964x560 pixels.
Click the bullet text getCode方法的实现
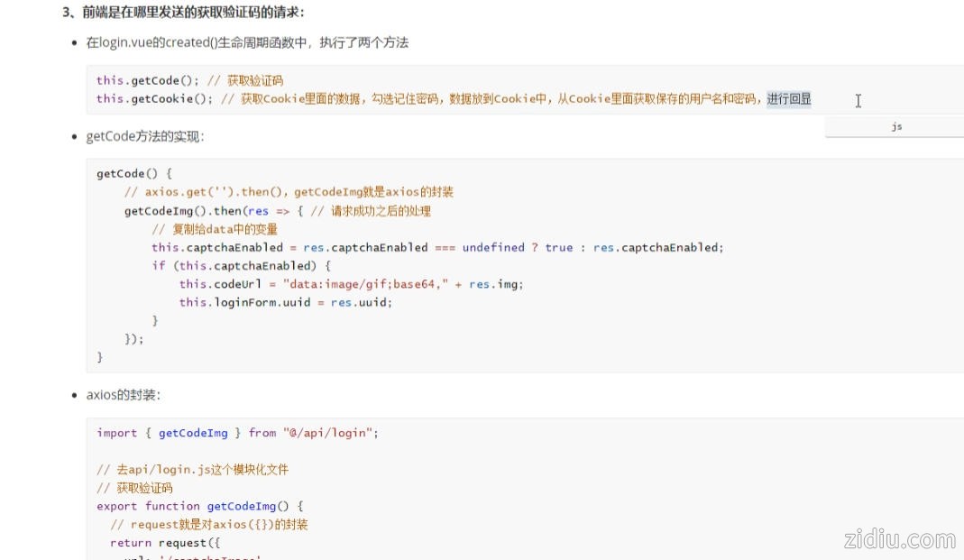pyautogui.click(x=145, y=136)
